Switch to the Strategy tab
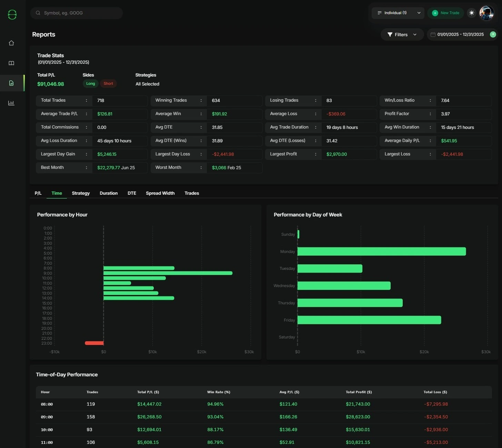502x448 pixels. (80, 193)
